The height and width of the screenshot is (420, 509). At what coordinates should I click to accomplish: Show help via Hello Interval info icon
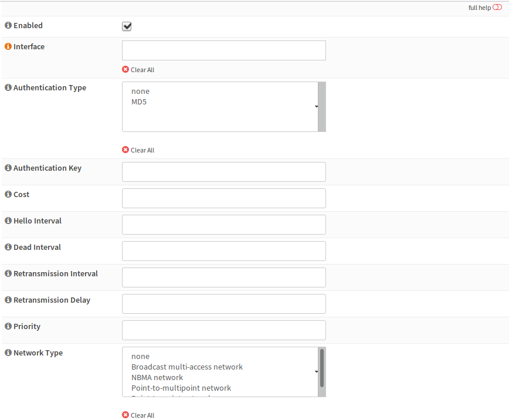click(8, 221)
